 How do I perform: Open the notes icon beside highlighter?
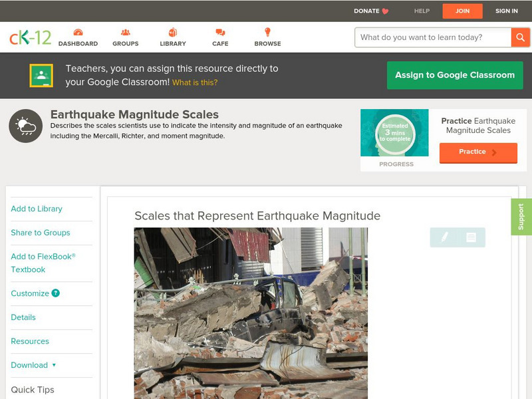471,237
